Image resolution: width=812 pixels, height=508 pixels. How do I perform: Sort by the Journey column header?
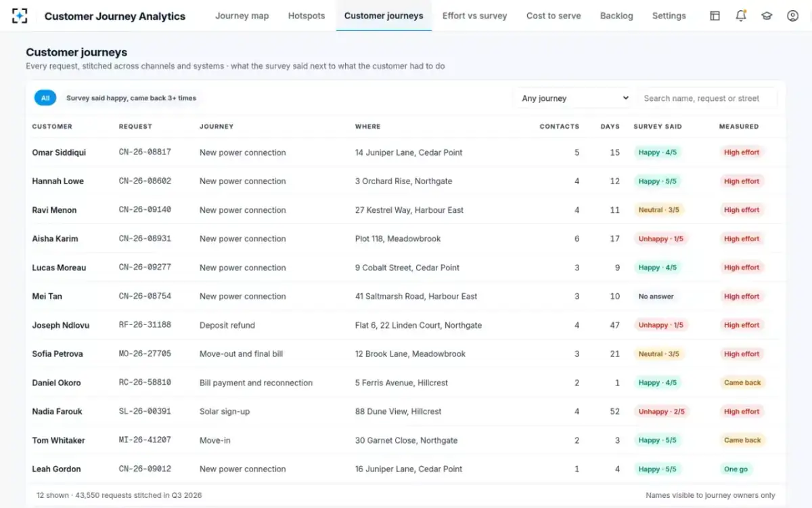click(217, 127)
